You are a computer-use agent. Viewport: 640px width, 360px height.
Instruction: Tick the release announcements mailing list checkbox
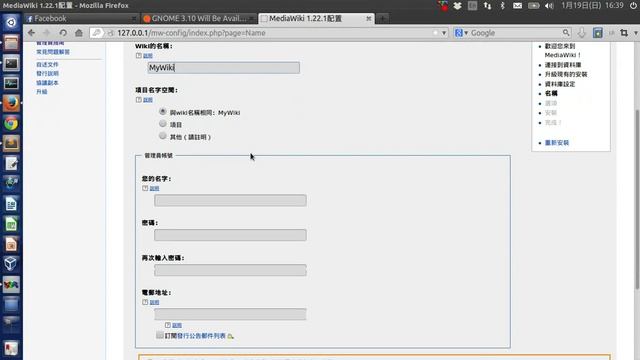pos(160,335)
